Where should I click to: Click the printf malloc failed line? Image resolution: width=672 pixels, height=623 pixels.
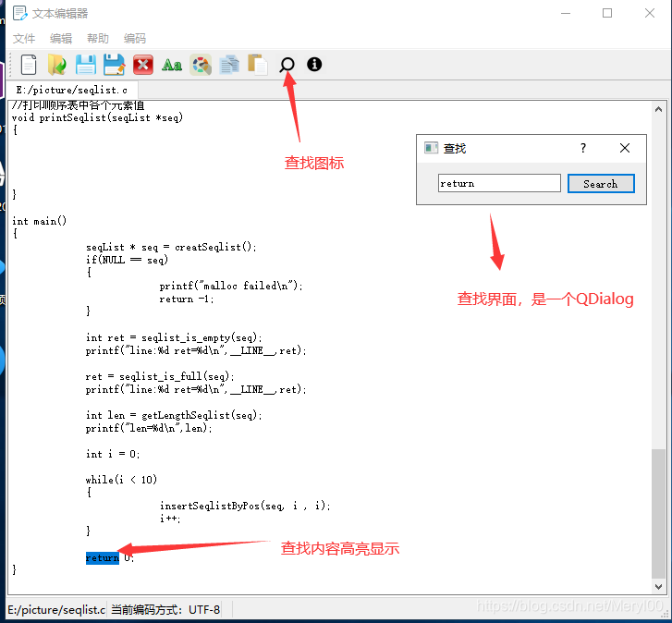click(231, 286)
